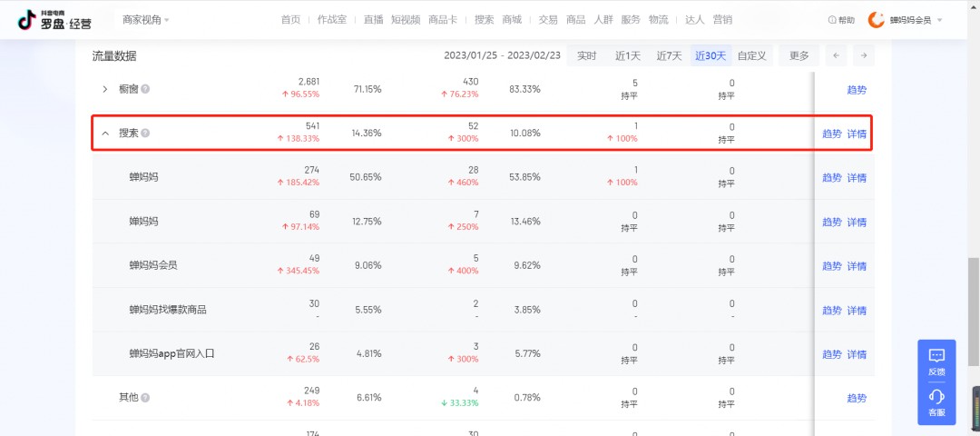Screen dimensions: 980x436
Task: Click 详情 in 蝉妈妈找爆款商品 row
Action: [857, 311]
